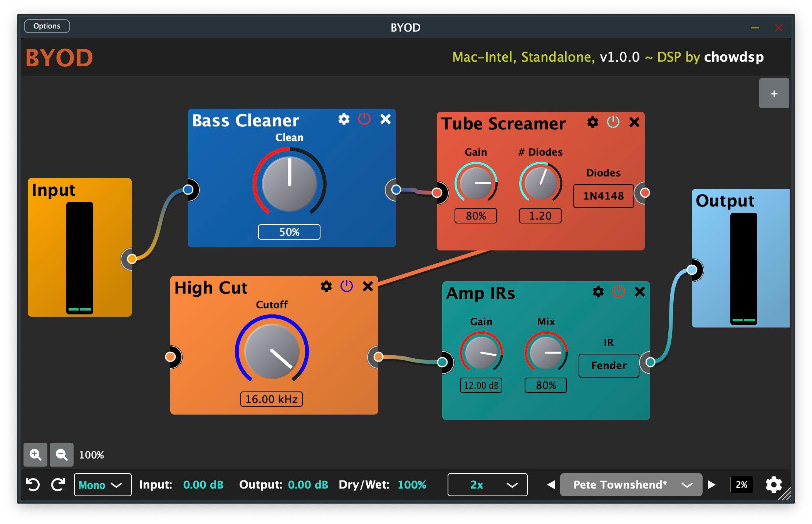
Task: Open Tube Screamer settings gear
Action: tap(593, 123)
